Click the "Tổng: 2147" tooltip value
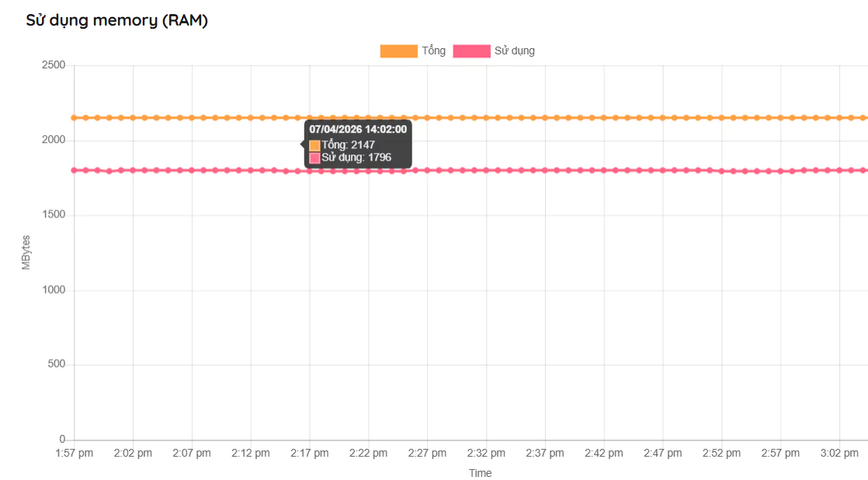 (x=349, y=144)
